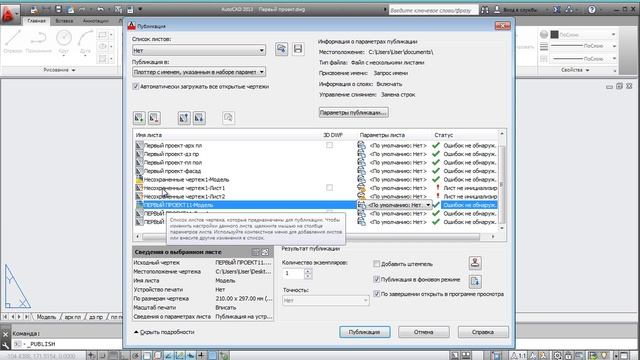Click the sheet list horizontal scrollbar
This screenshot has width=640, height=360.
[311, 237]
